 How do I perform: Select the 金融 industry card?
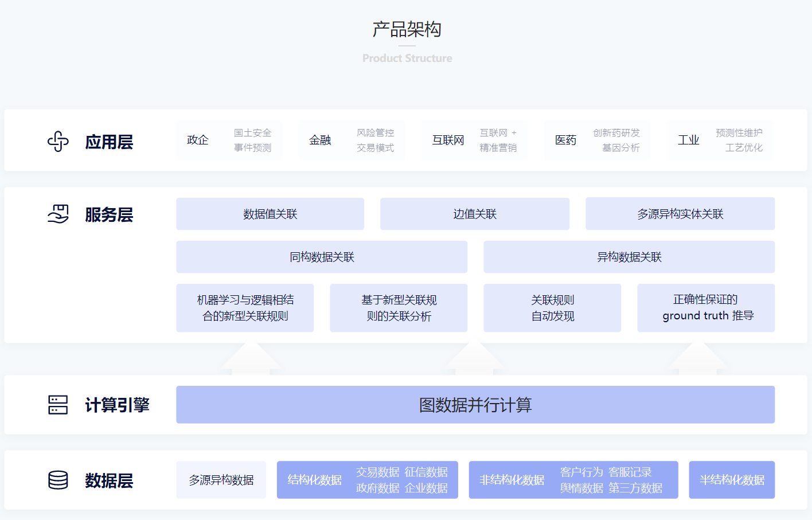click(x=352, y=140)
